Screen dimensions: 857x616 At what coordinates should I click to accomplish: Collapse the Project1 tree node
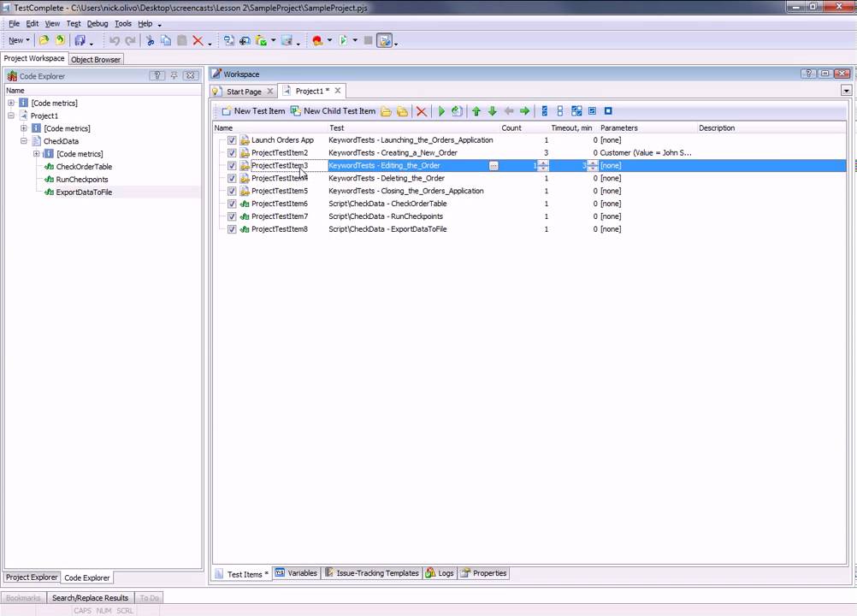[11, 115]
